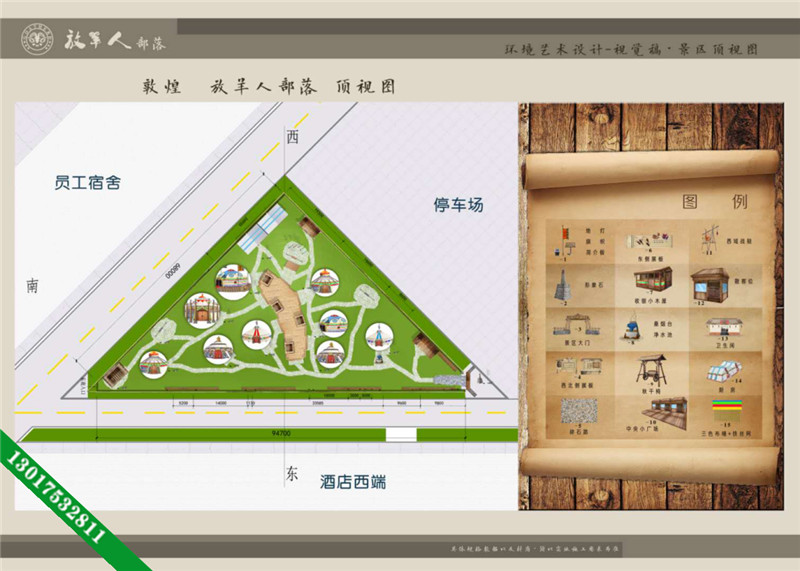The width and height of the screenshot is (800, 571).
Task: Click the 东 compass direction label
Action: tap(291, 474)
